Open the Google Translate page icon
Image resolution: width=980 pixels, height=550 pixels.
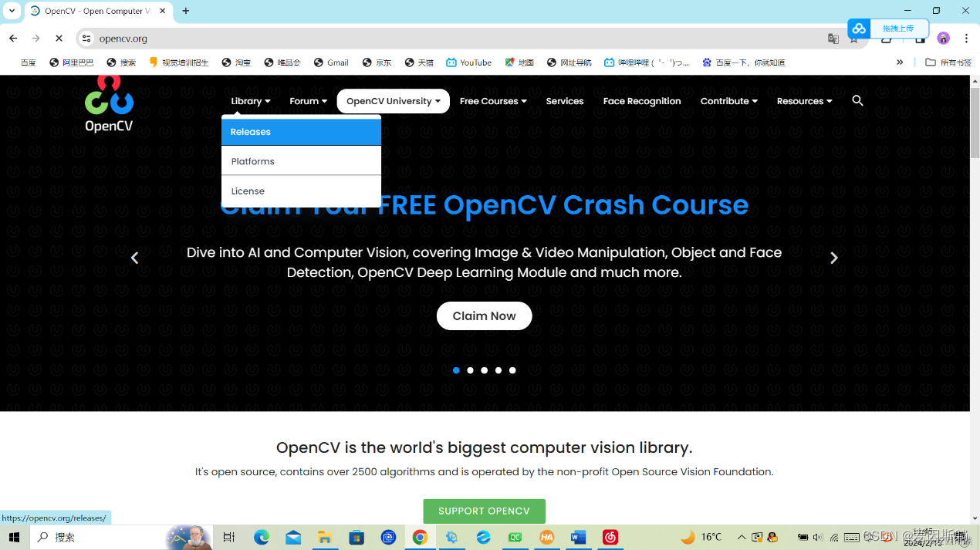[833, 39]
